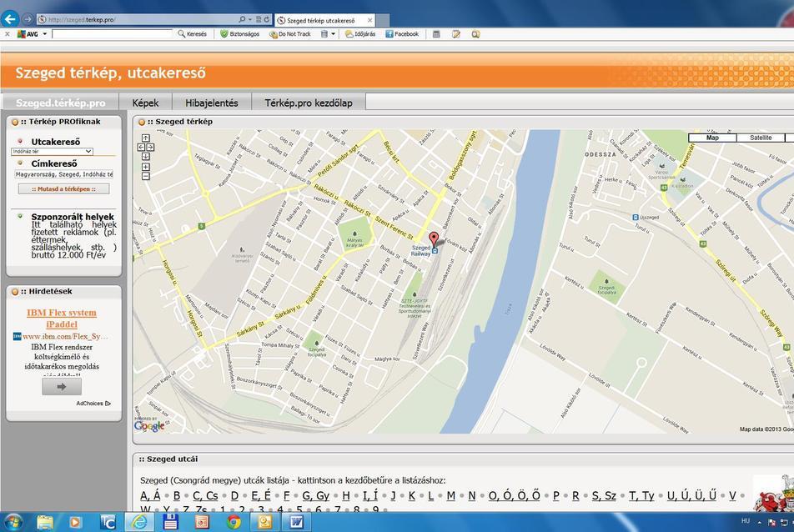The height and width of the screenshot is (532, 794).
Task: Click into the AVG toolbar search field
Action: click(112, 34)
